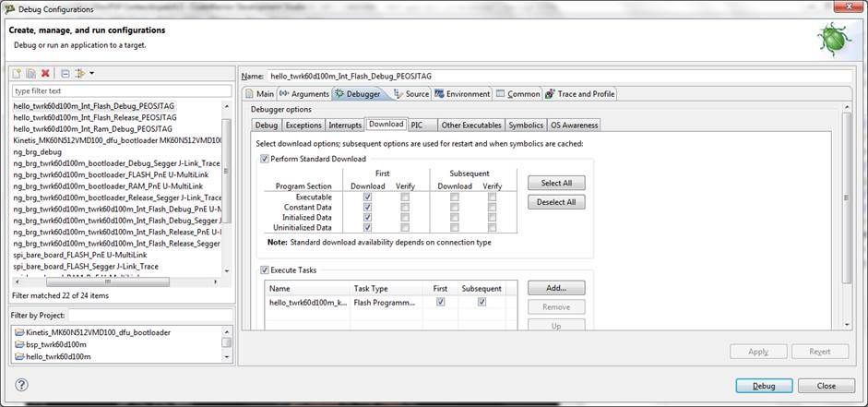Viewport: 868px width, 407px height.
Task: Click configuration list horizontal scrollbar thumb
Action: tap(107, 282)
